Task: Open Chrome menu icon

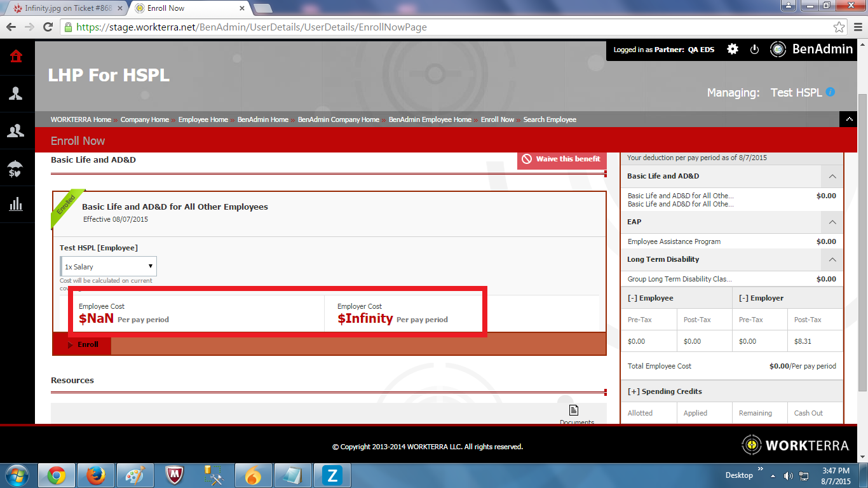Action: pyautogui.click(x=857, y=27)
